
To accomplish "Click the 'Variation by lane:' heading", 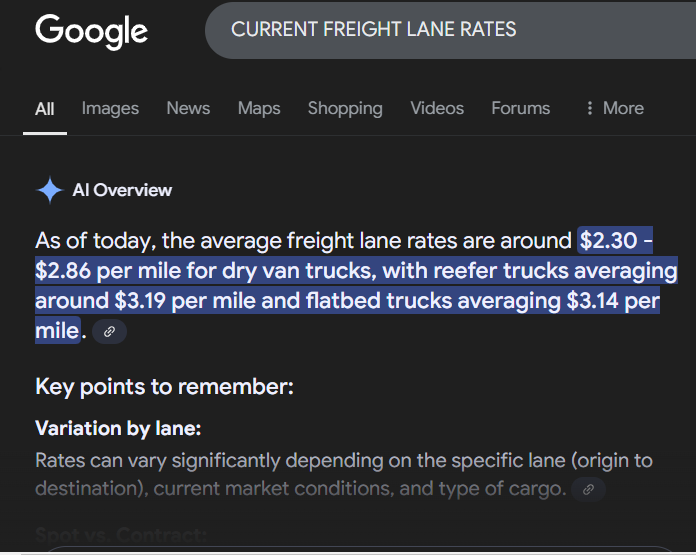I will [118, 428].
